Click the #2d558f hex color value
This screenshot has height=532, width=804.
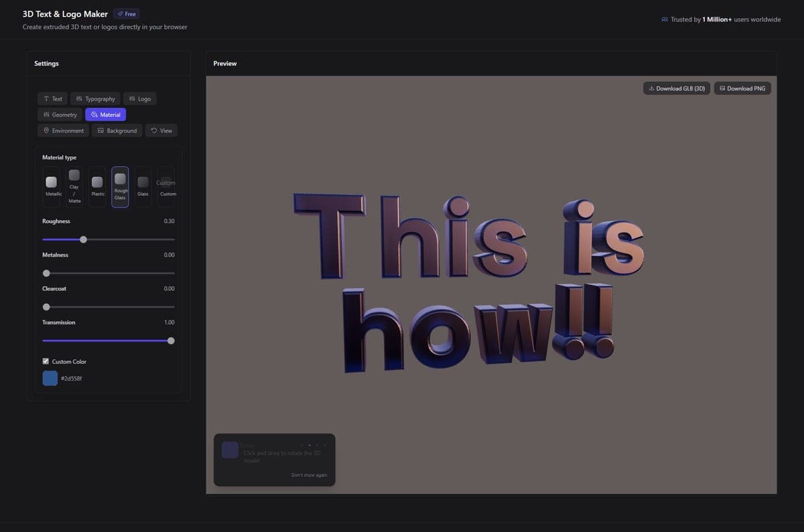(71, 378)
